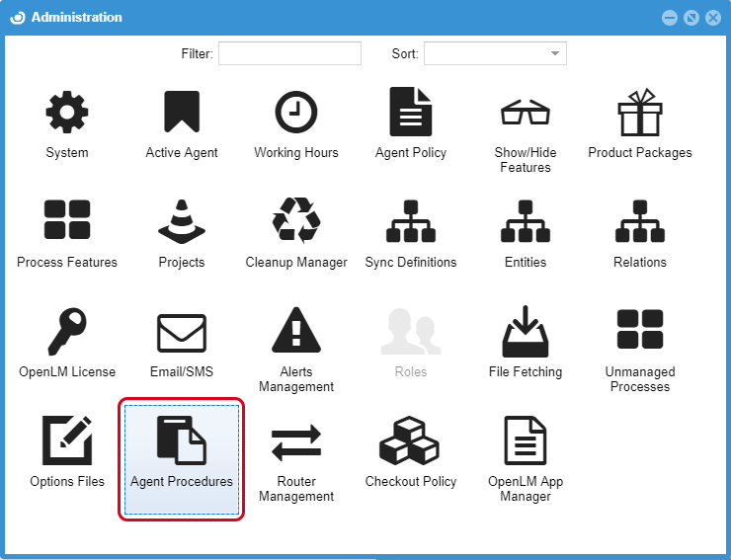Screen dimensions: 731x560
Task: Open the Product Packages gift icon
Action: tap(640, 112)
